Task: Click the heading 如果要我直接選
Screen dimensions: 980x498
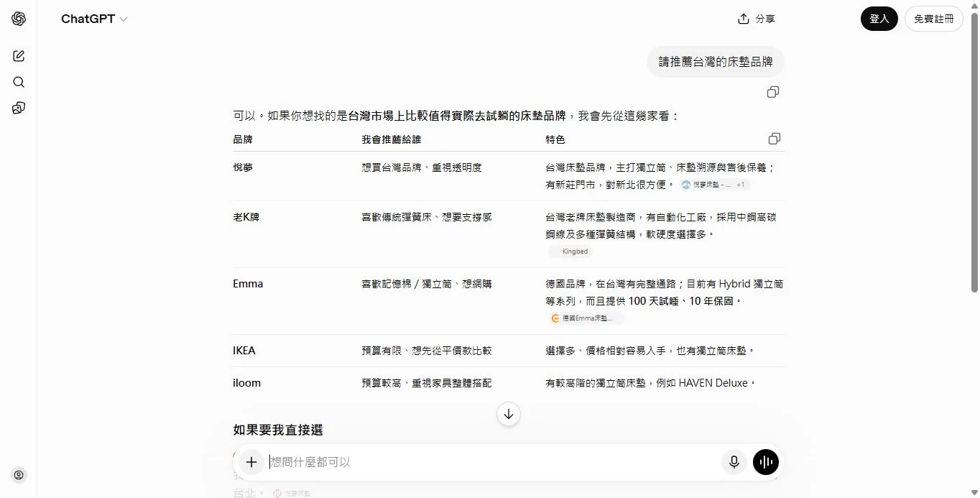Action: (x=278, y=430)
